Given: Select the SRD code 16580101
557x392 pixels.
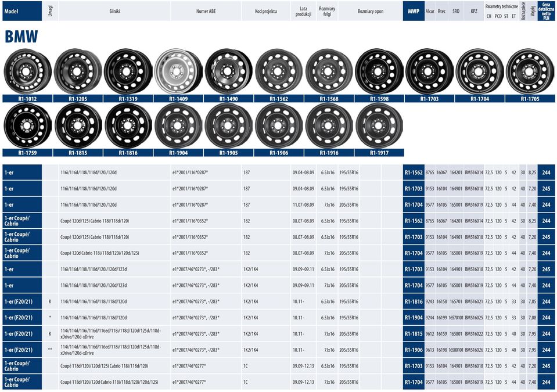Looking at the screenshot, I should (x=456, y=350).
